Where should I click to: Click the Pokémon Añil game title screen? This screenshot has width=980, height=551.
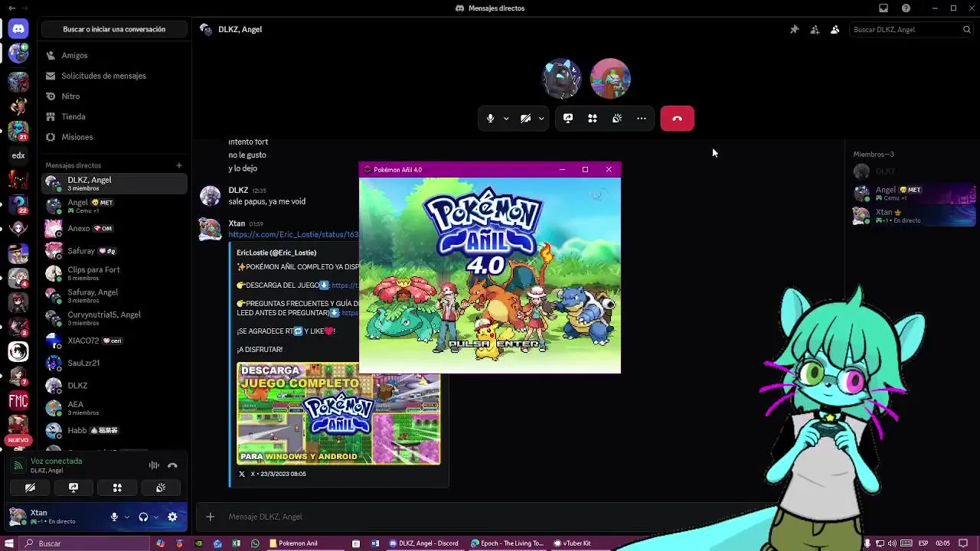click(x=490, y=275)
